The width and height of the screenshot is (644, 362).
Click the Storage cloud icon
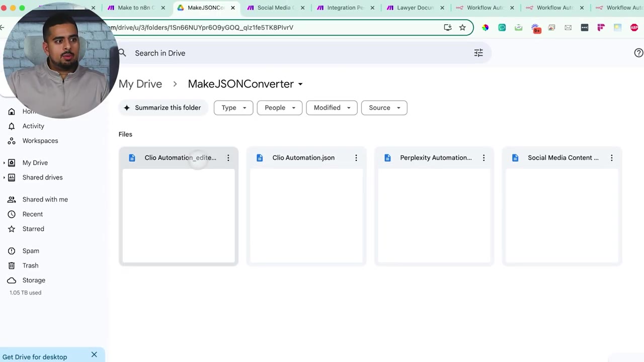(12, 280)
